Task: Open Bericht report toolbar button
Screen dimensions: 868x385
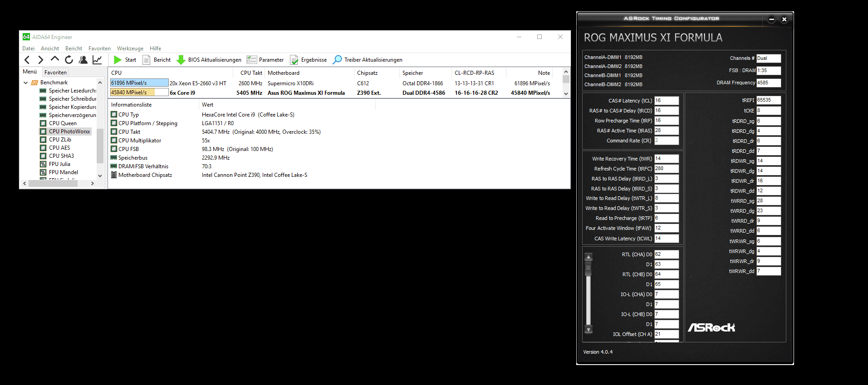Action: coord(157,60)
